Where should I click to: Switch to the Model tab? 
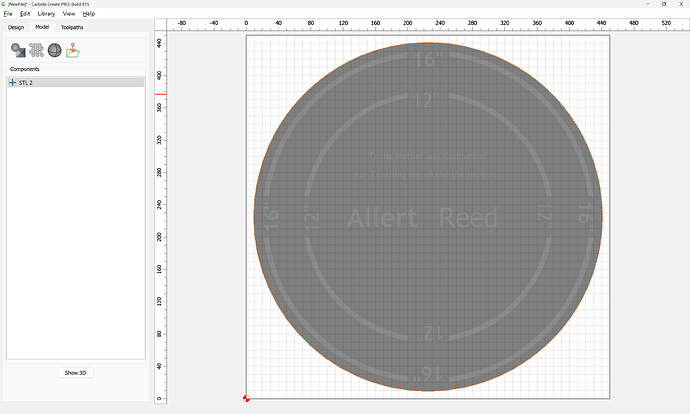[42, 27]
